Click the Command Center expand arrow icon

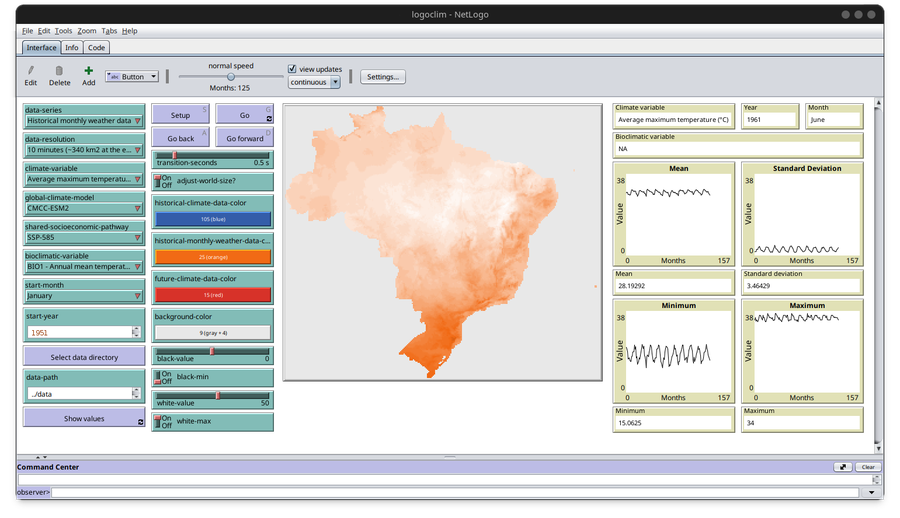pos(842,467)
